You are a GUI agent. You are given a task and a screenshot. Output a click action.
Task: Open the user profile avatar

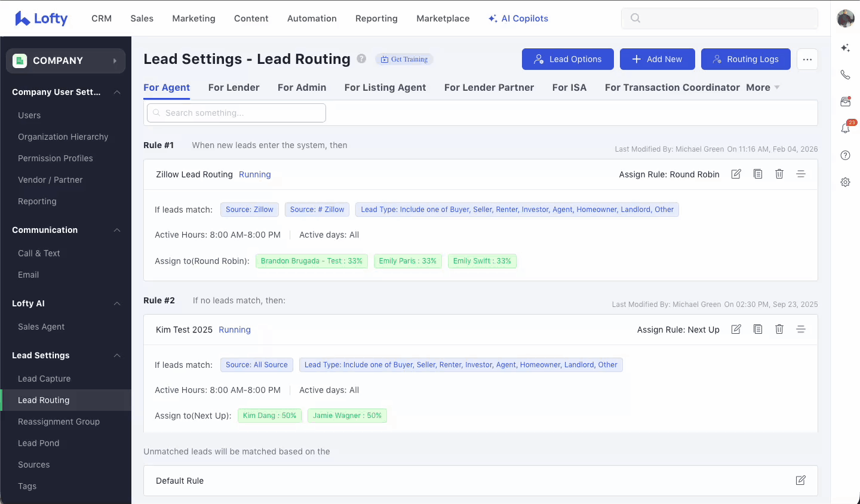point(846,19)
